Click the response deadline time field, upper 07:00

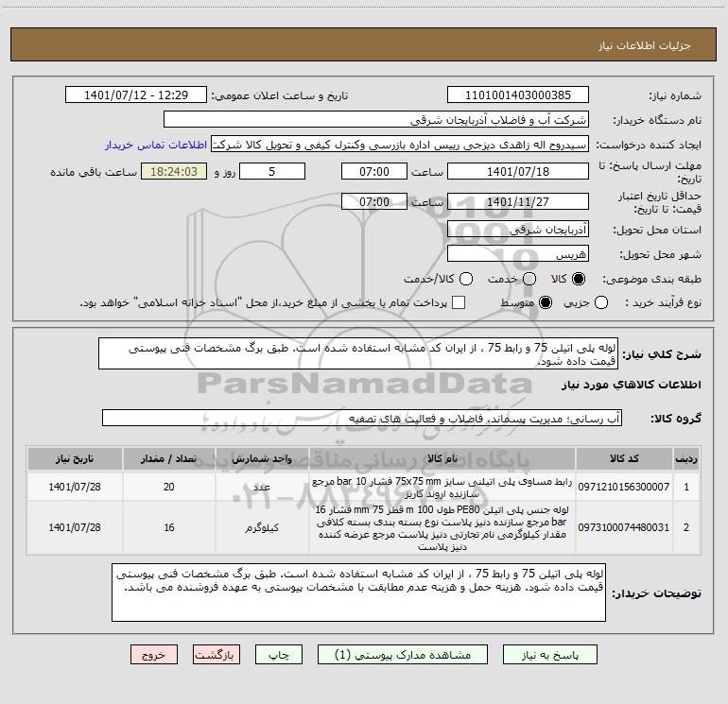[374, 171]
